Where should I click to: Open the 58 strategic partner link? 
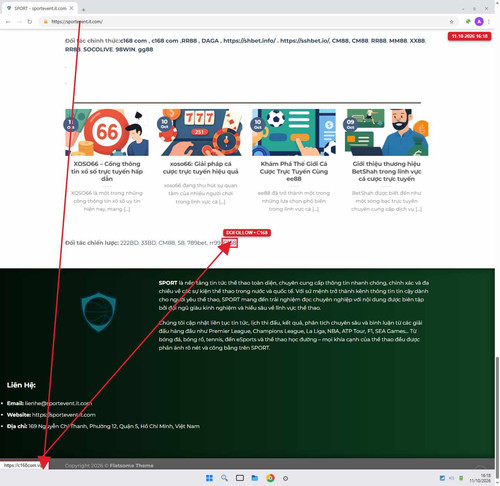(181, 243)
